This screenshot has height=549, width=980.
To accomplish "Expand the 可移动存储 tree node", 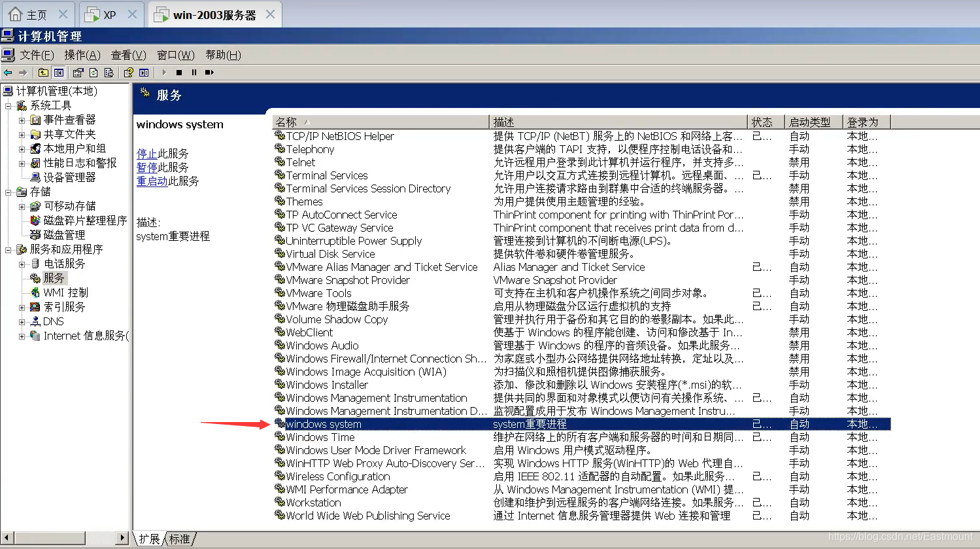I will pyautogui.click(x=22, y=206).
